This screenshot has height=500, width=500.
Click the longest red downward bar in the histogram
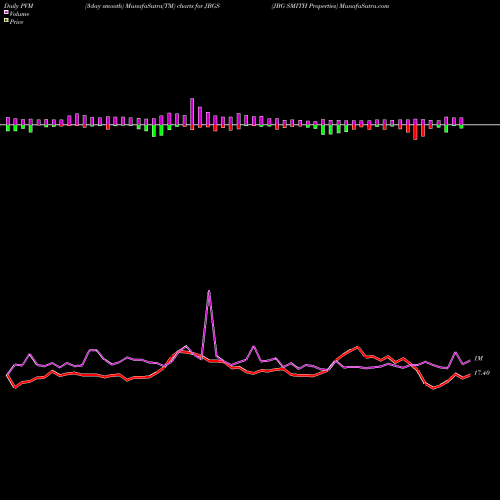click(415, 132)
